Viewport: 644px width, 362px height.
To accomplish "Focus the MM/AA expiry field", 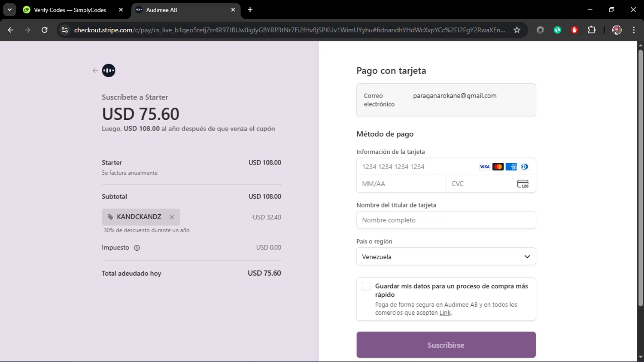I will coord(401,184).
